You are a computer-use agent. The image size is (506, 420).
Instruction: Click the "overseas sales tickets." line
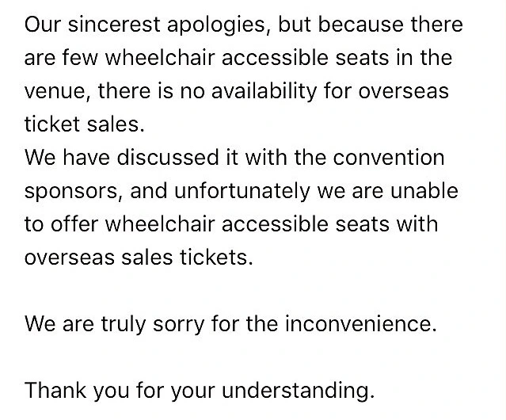[139, 259]
